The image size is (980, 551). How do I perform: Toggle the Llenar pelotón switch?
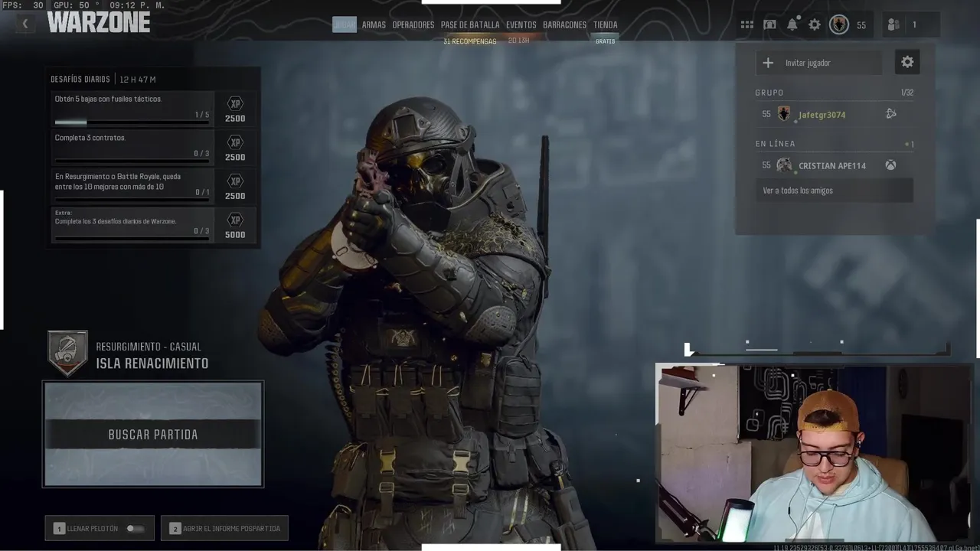tap(135, 528)
